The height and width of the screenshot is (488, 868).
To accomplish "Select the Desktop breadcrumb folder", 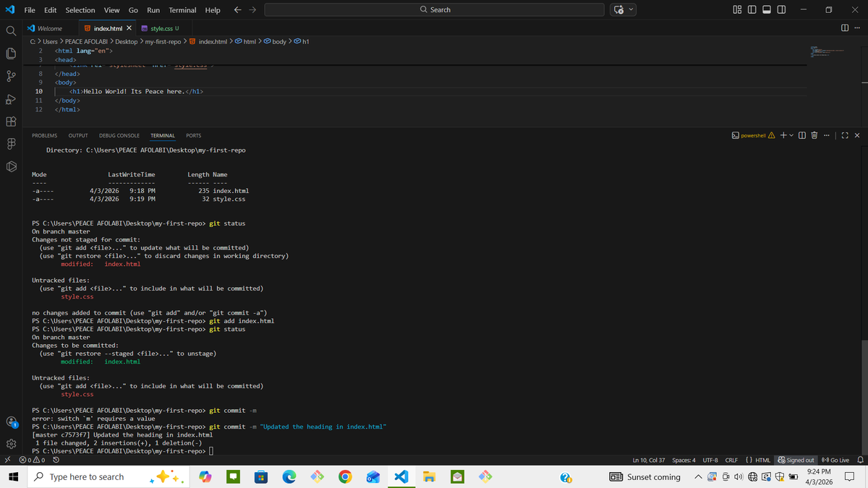I will point(127,41).
